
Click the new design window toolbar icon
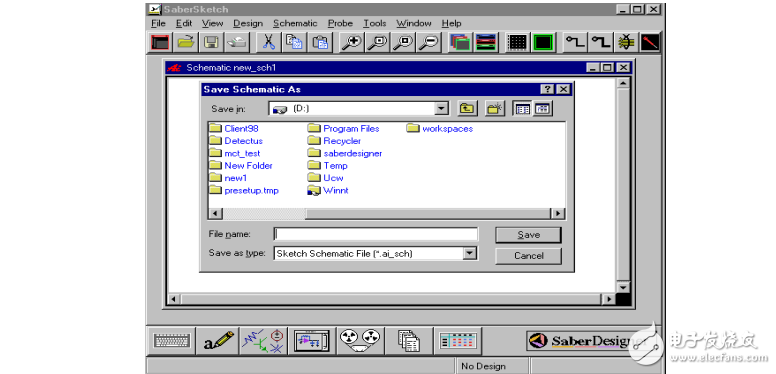pos(160,43)
